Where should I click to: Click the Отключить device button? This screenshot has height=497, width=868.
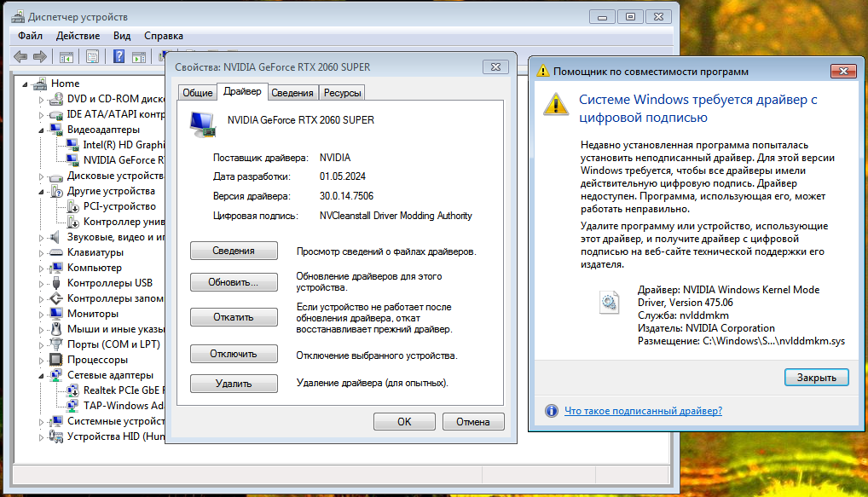[x=234, y=354]
